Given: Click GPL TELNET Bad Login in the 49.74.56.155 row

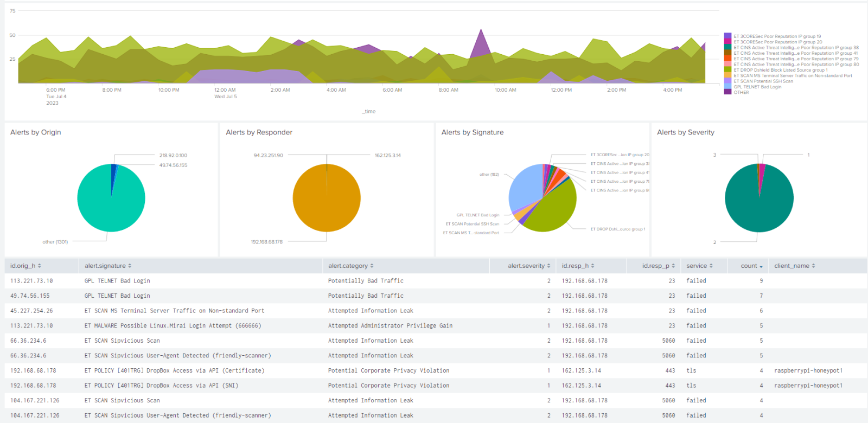Looking at the screenshot, I should point(117,296).
